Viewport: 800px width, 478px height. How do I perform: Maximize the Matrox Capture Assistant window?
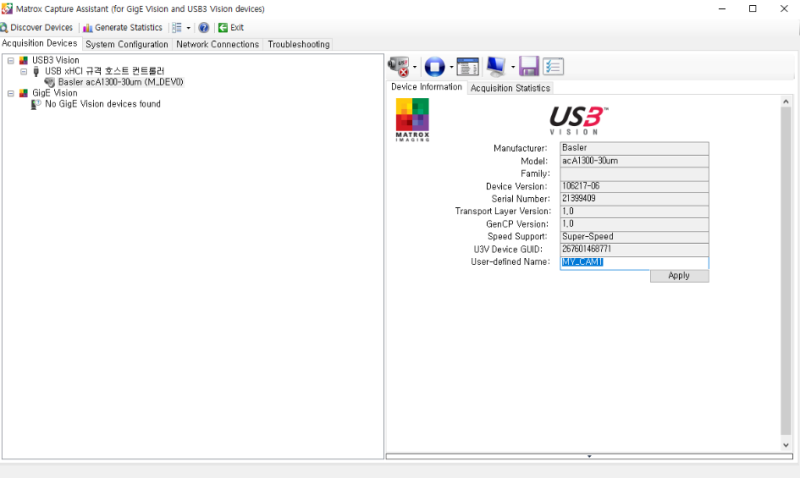click(x=753, y=9)
